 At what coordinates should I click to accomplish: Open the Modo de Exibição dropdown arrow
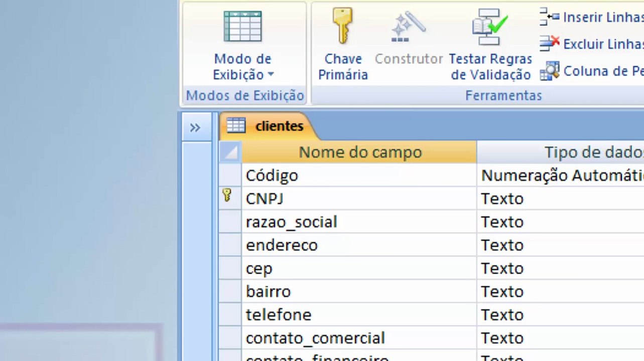click(x=271, y=75)
